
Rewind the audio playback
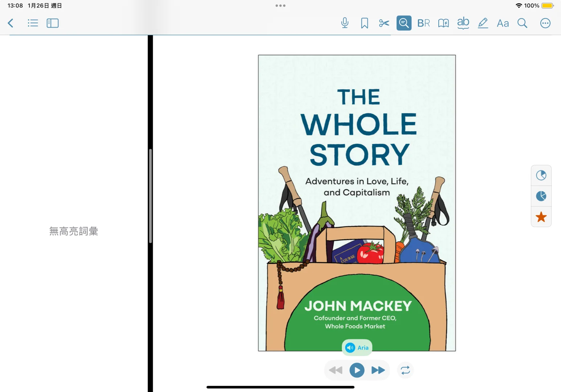pyautogui.click(x=336, y=370)
